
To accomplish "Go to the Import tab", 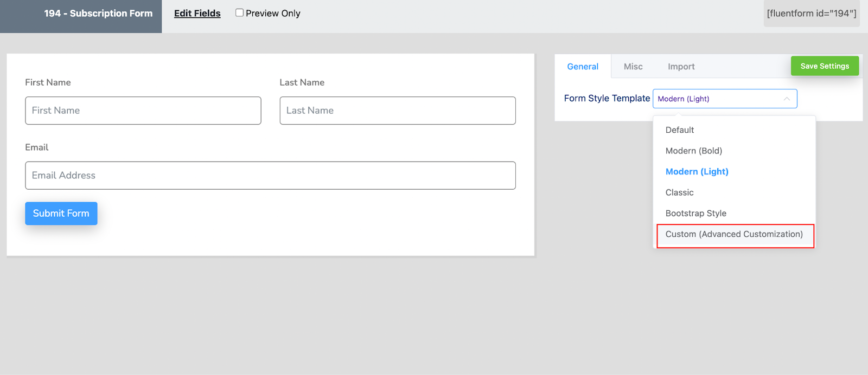I will 681,67.
